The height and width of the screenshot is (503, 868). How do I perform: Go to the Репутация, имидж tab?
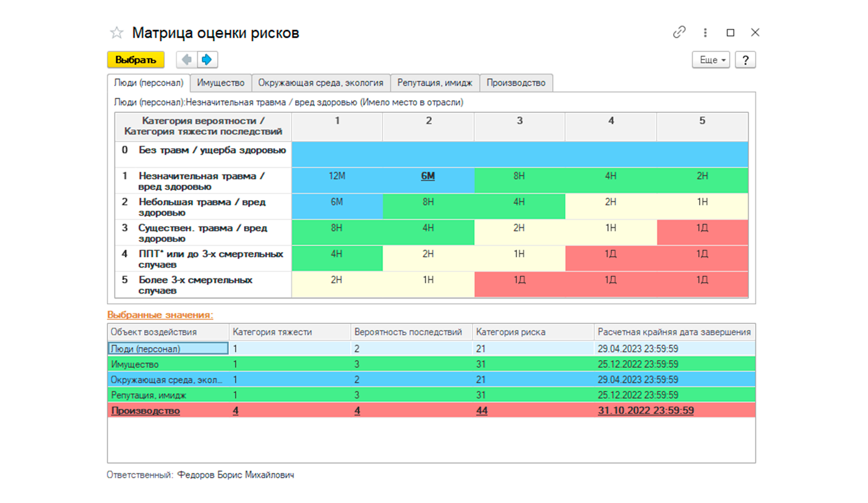pyautogui.click(x=435, y=83)
